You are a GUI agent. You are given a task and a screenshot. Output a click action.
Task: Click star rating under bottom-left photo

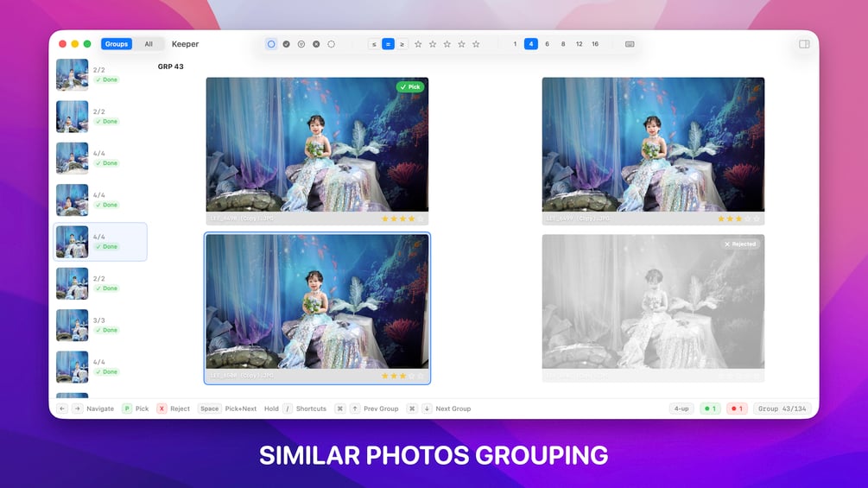coord(402,377)
